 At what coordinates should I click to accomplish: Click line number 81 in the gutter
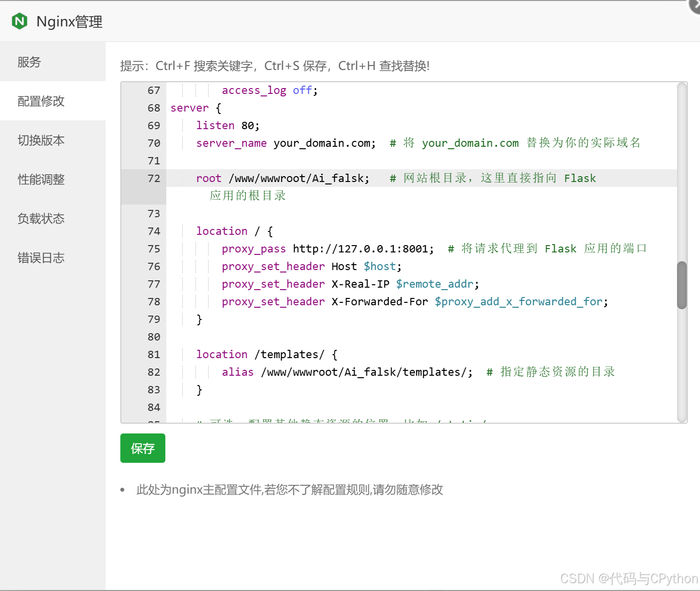154,354
